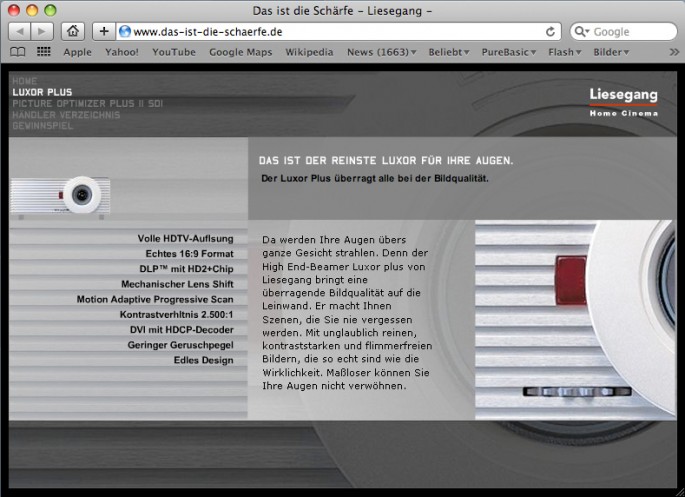Show all bookmarks via open-book icon

[x=17, y=52]
